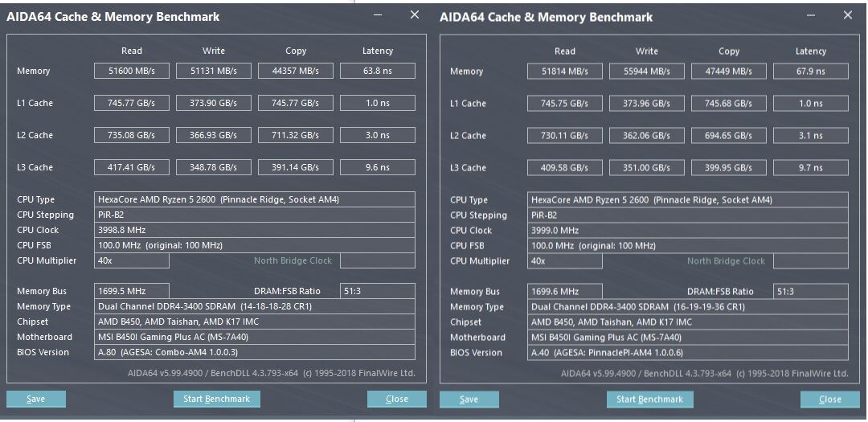Close left window via X icon

point(414,15)
